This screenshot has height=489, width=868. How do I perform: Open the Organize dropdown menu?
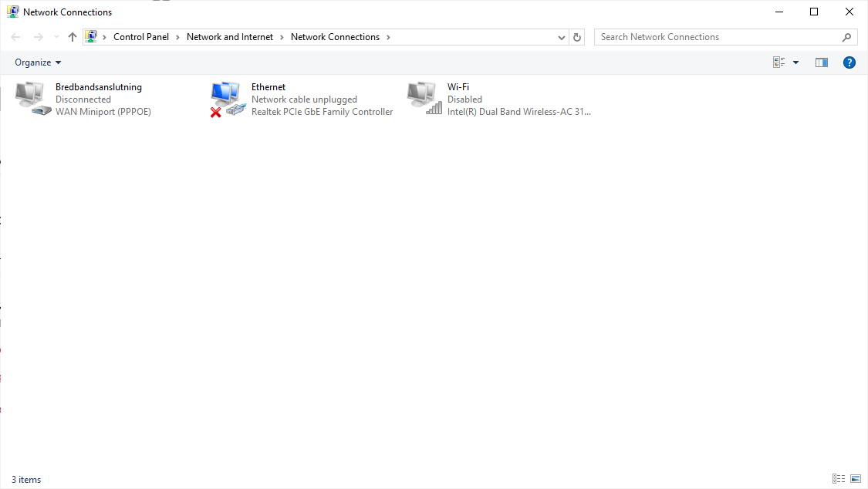tap(37, 62)
